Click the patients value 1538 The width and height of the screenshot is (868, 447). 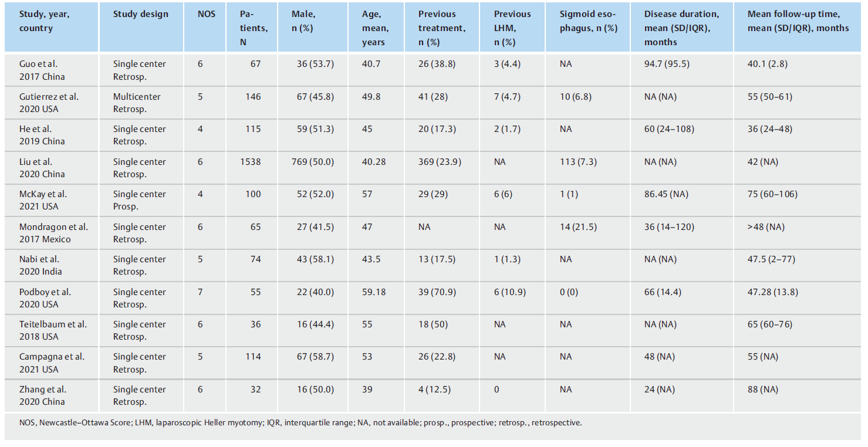click(250, 162)
